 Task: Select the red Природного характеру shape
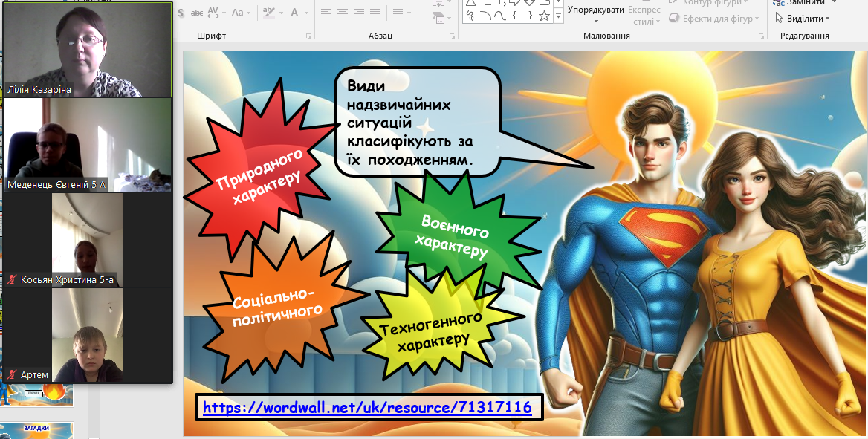(x=260, y=169)
